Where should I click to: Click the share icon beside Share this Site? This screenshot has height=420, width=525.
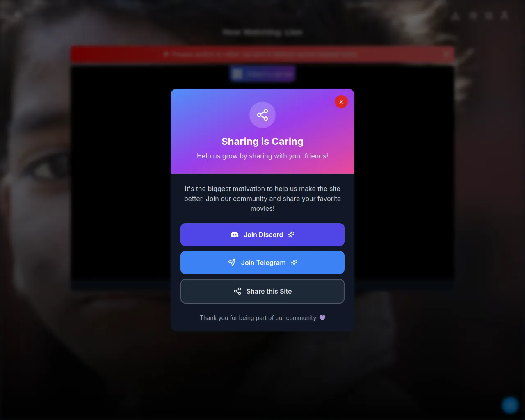[237, 291]
